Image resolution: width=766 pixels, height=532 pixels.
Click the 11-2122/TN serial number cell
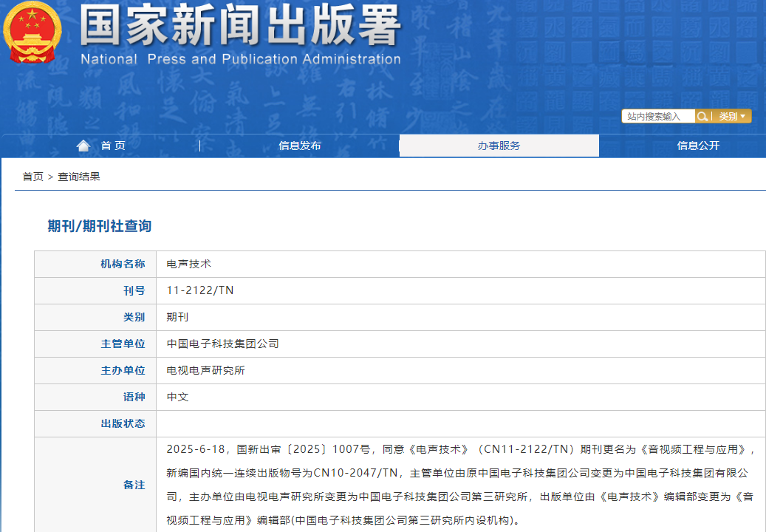tap(200, 290)
